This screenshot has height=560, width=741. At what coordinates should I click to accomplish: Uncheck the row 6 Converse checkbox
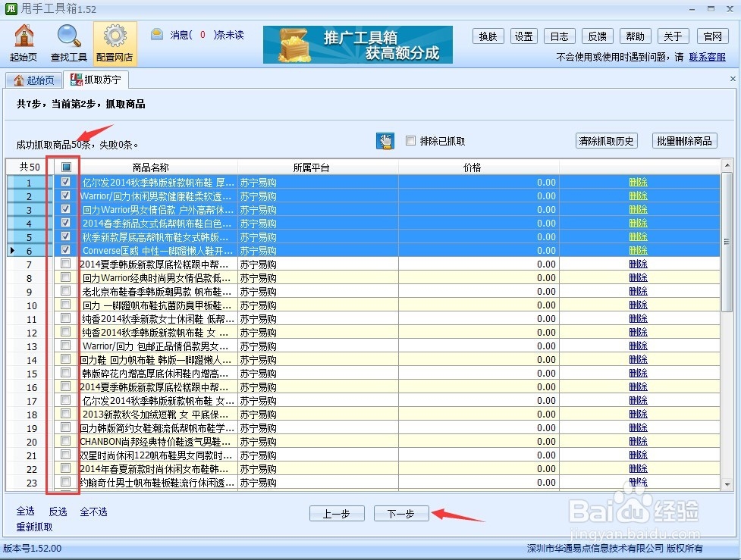[66, 250]
